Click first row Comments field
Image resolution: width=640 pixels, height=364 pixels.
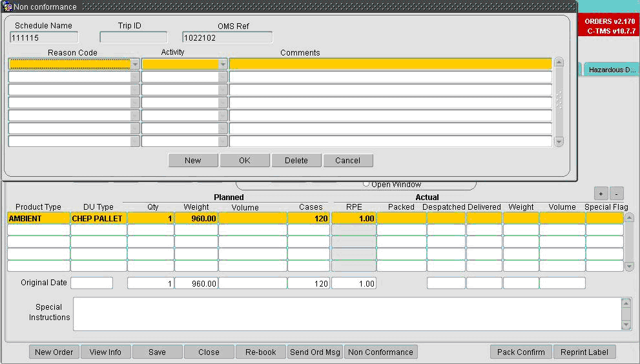[390, 64]
